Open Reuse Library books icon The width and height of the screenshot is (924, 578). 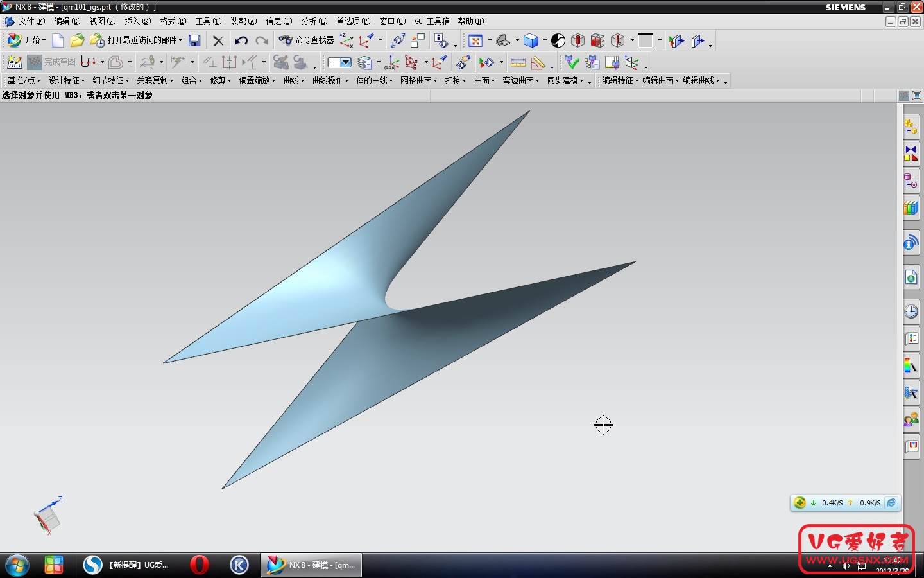(x=911, y=209)
